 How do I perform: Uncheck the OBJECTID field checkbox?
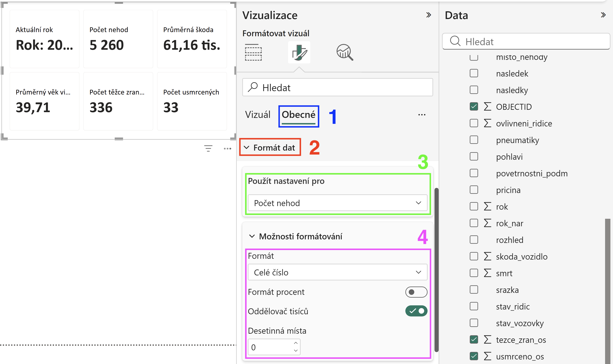pyautogui.click(x=474, y=106)
